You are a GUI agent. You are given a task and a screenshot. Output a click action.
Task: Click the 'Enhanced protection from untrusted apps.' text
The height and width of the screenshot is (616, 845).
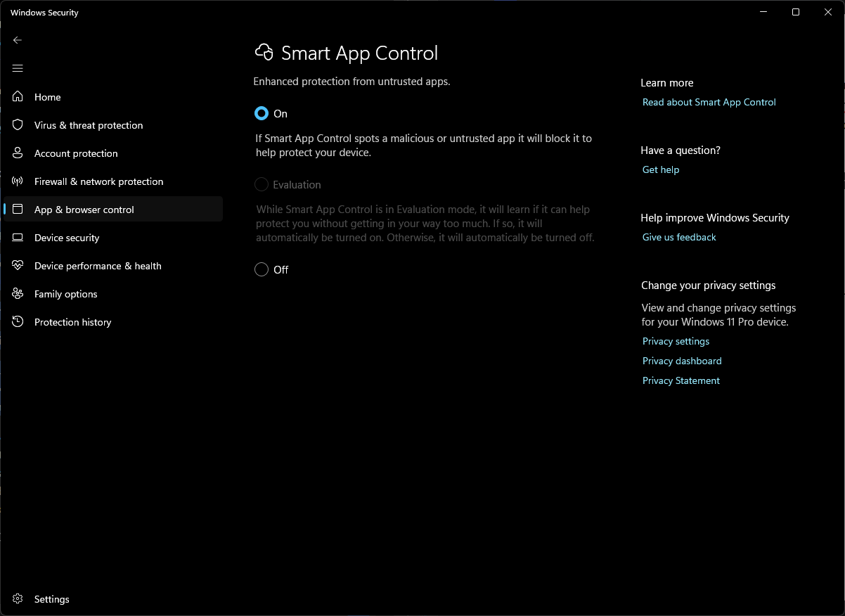351,82
